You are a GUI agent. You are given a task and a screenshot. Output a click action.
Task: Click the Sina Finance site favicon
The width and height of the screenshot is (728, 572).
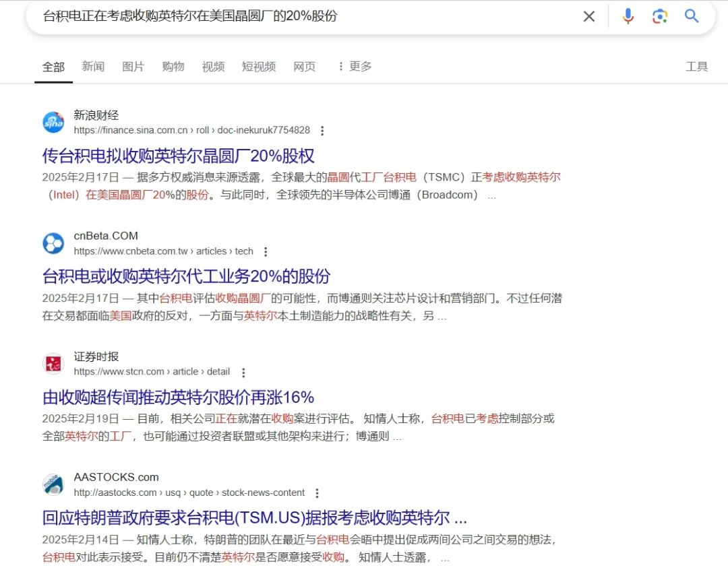(x=53, y=123)
